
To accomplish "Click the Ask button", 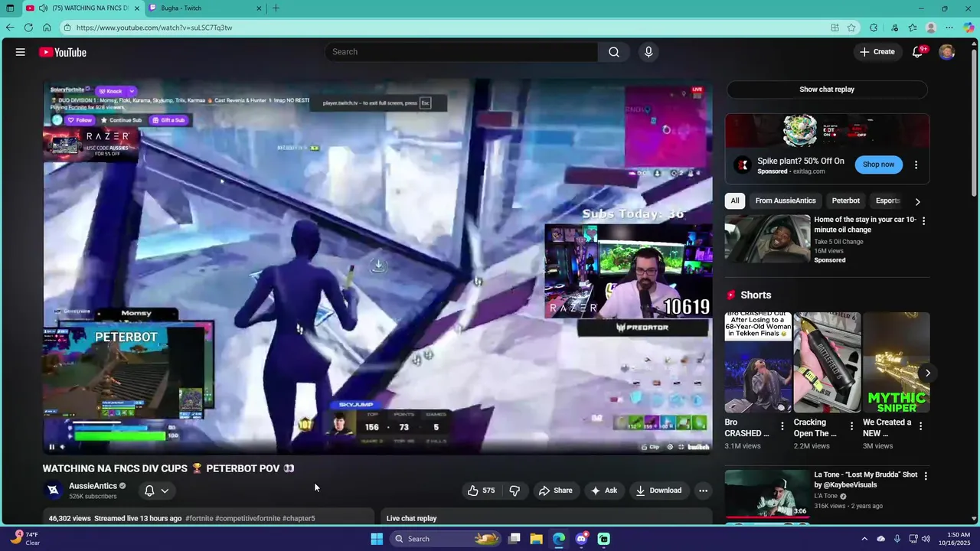I will click(604, 491).
